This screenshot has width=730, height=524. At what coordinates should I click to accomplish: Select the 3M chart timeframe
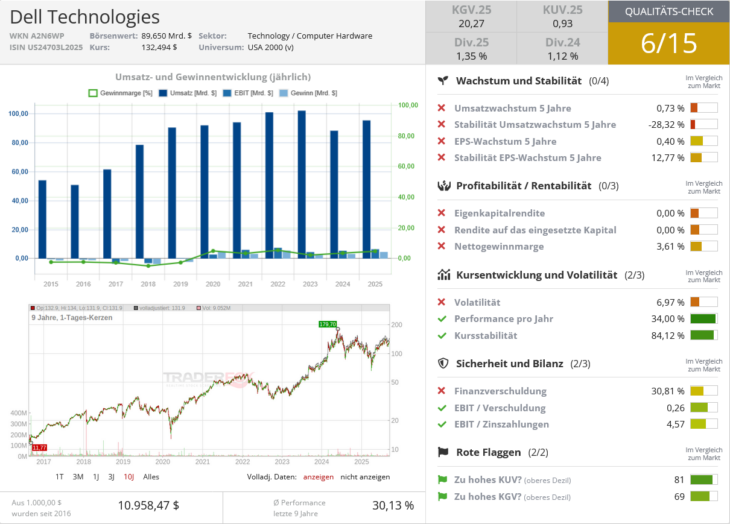(x=78, y=477)
